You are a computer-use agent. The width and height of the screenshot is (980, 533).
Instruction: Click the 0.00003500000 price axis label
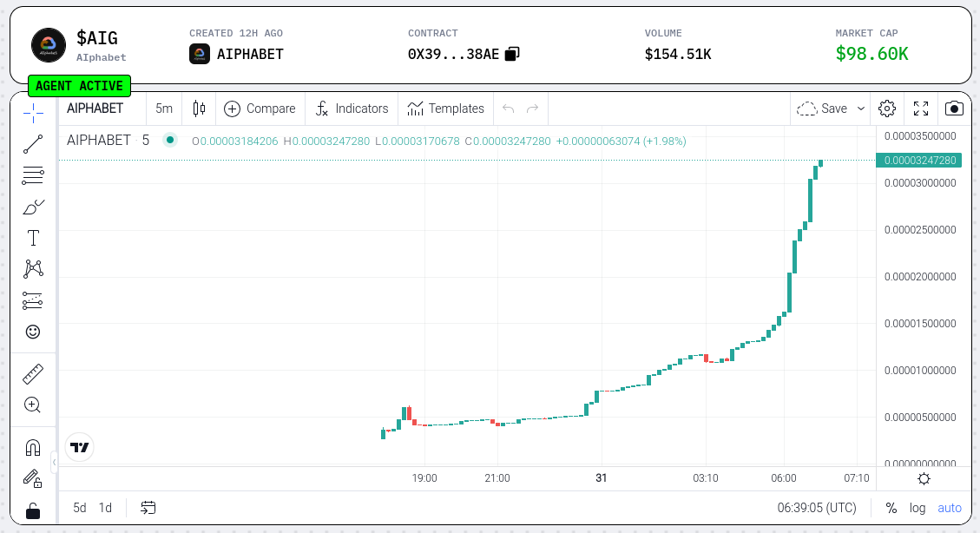point(920,136)
